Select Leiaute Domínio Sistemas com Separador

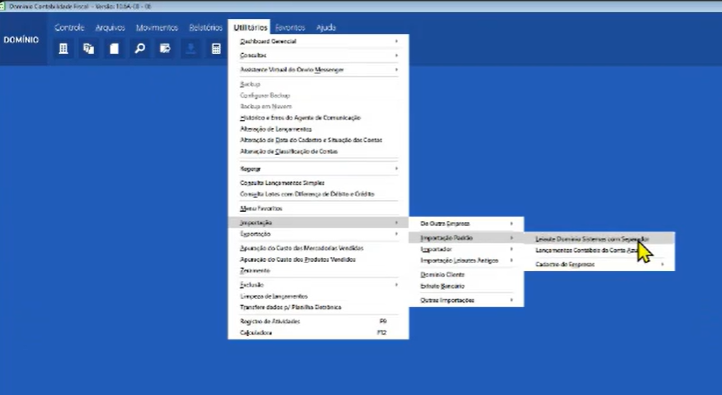click(x=599, y=239)
